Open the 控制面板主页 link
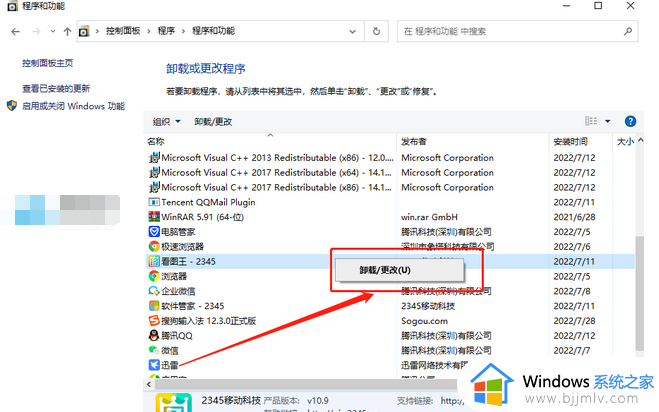 click(x=47, y=63)
